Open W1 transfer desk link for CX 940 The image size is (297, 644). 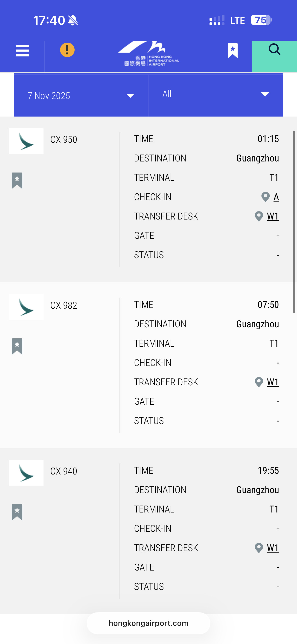(273, 548)
